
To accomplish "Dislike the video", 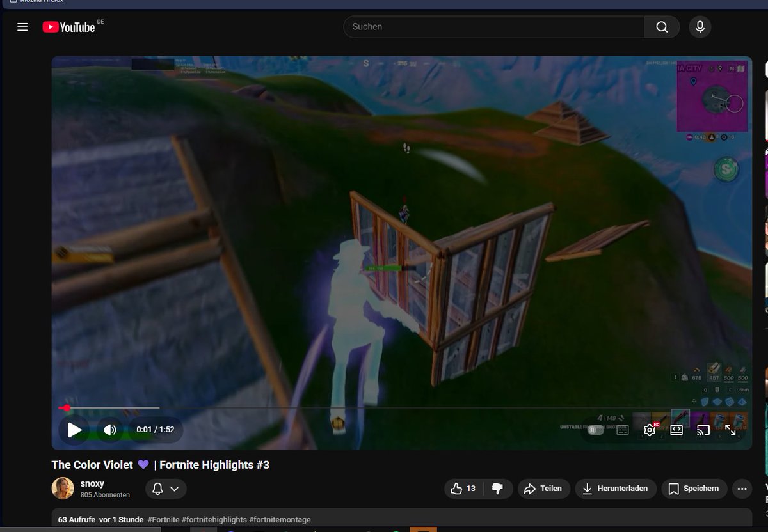I will tap(498, 489).
